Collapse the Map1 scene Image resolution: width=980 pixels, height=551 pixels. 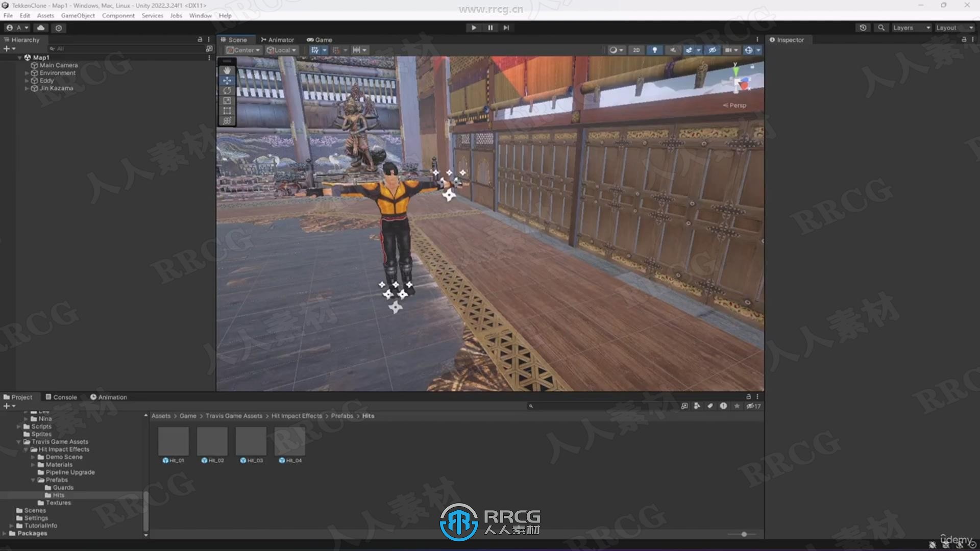[20, 58]
